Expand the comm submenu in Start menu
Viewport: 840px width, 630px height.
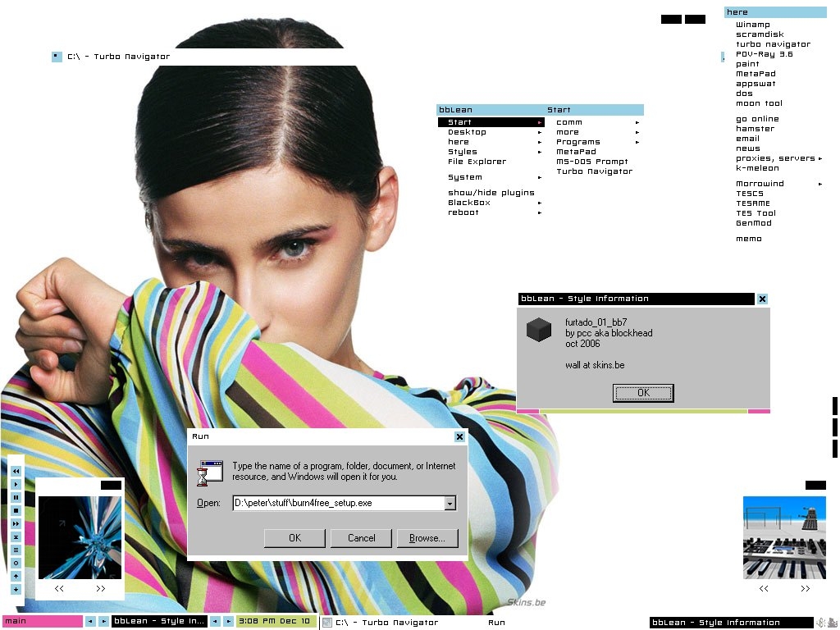595,123
